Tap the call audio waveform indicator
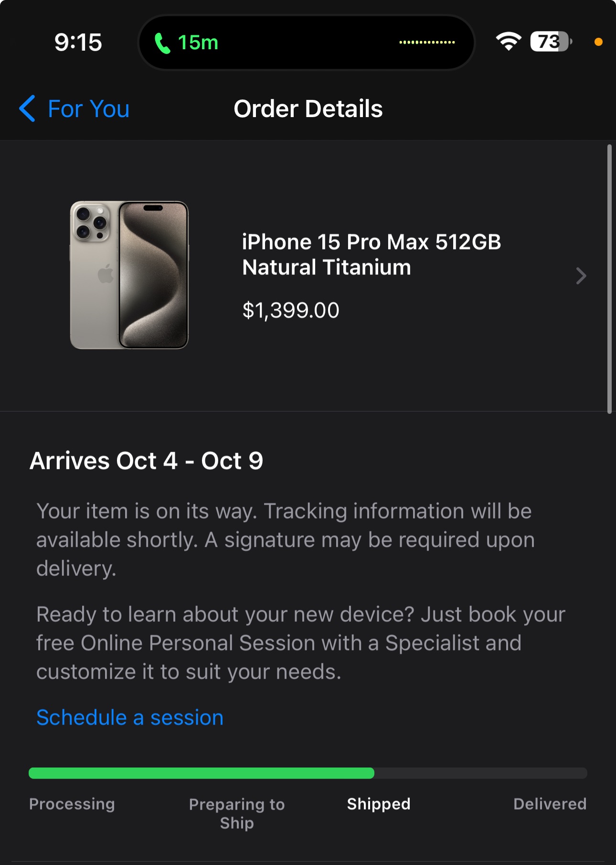The height and width of the screenshot is (865, 616). click(427, 43)
